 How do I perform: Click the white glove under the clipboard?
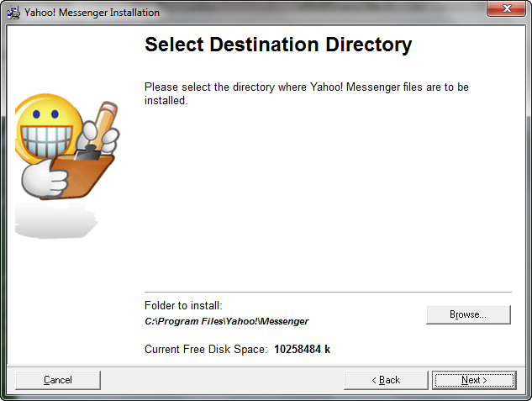point(38,178)
